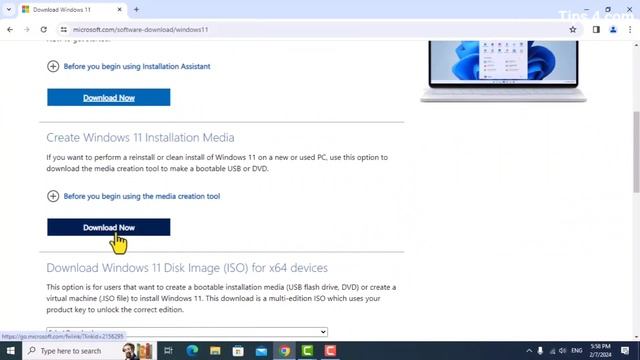Open the Select Download dropdown for ISO
This screenshot has width=640, height=360.
click(187, 332)
